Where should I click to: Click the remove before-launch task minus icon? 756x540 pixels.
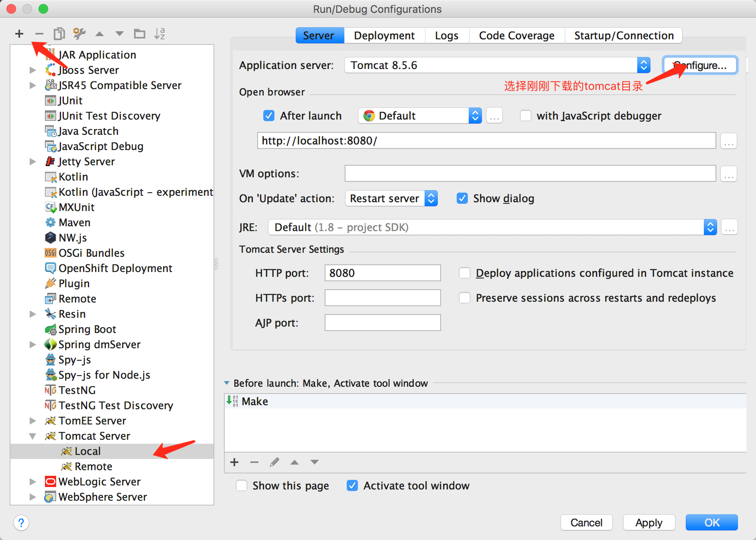(x=254, y=462)
